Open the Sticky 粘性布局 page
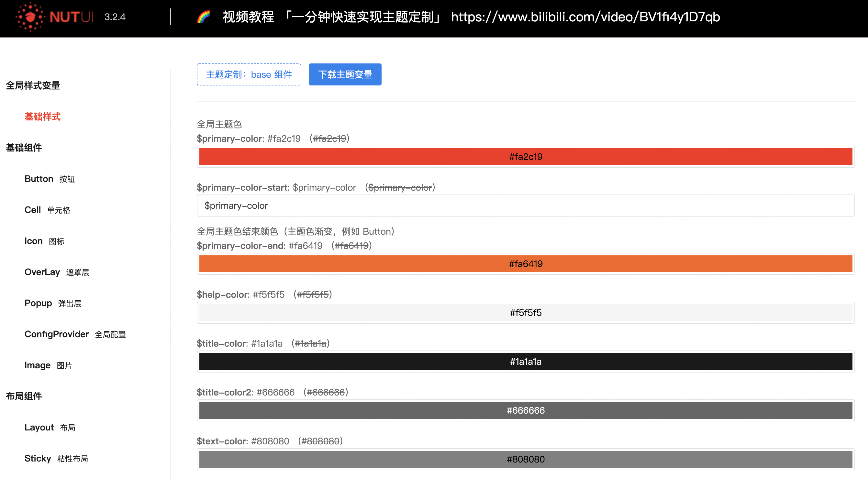This screenshot has height=479, width=868. point(56,458)
